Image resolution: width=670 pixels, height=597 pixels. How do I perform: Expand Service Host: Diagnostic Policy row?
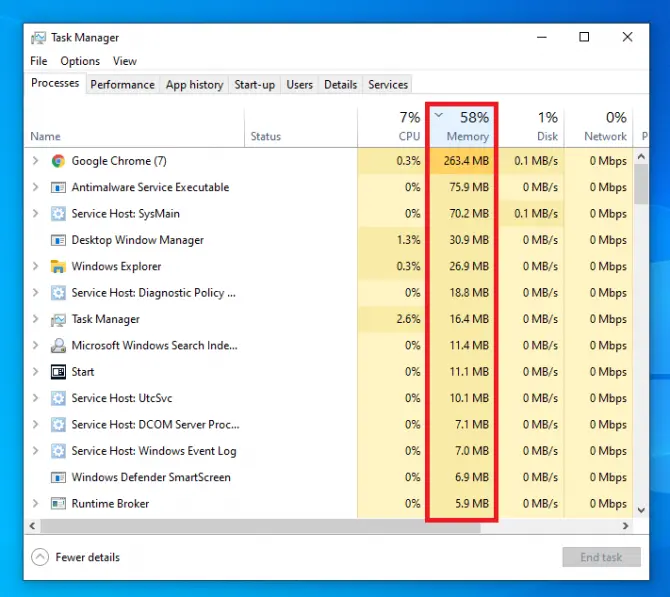point(35,292)
